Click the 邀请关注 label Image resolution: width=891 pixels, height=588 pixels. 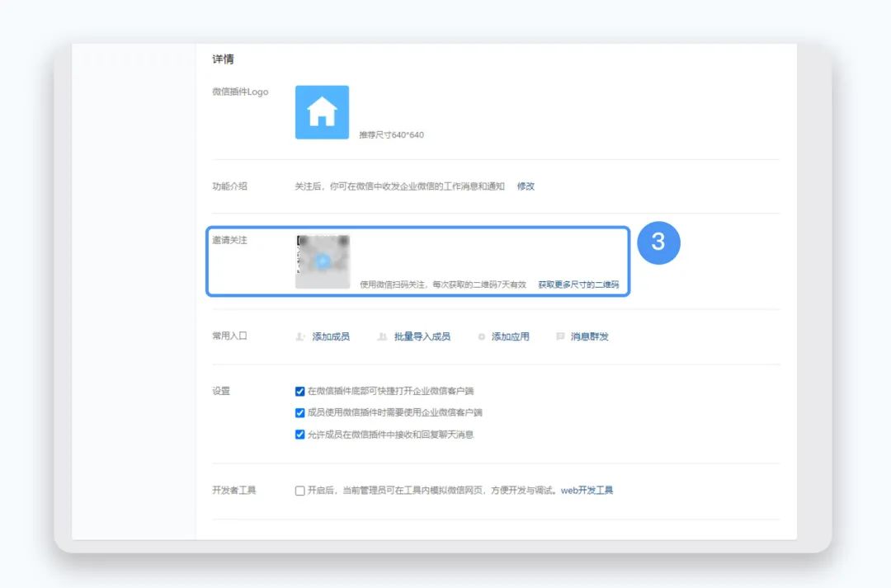pos(229,240)
